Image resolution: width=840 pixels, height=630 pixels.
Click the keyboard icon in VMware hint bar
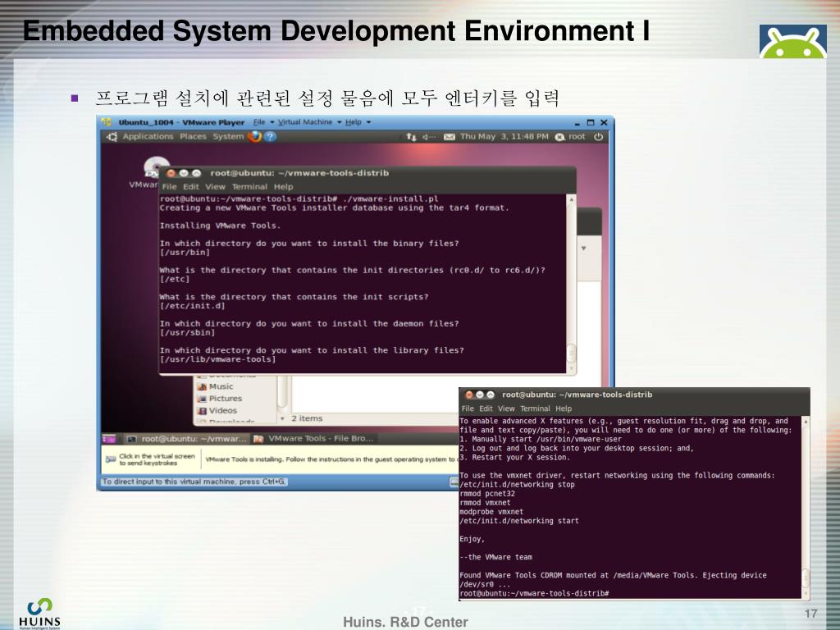pos(111,459)
